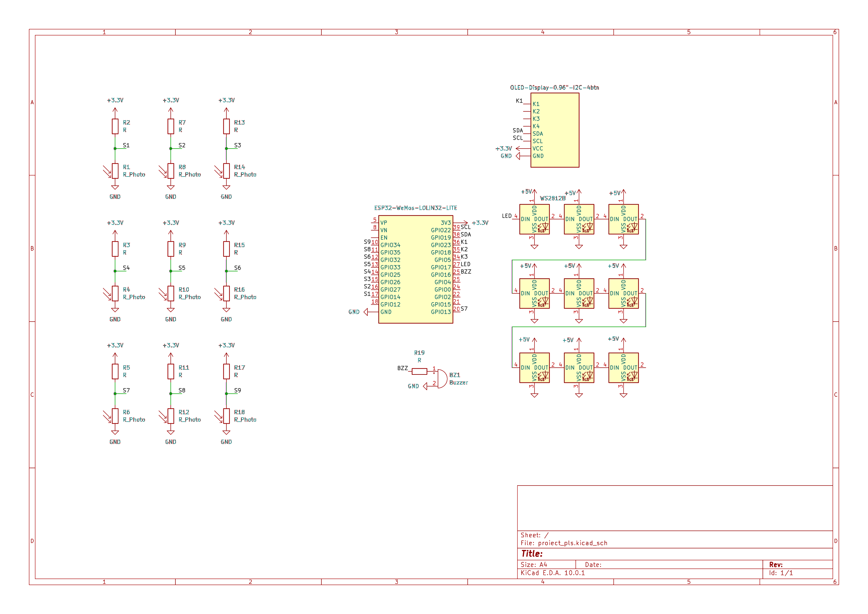Click the S9 net label under R17
Screen dimensions: 868x614
(237, 391)
